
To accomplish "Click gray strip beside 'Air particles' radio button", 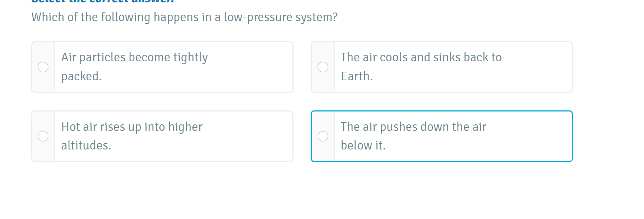I will pos(43,84).
